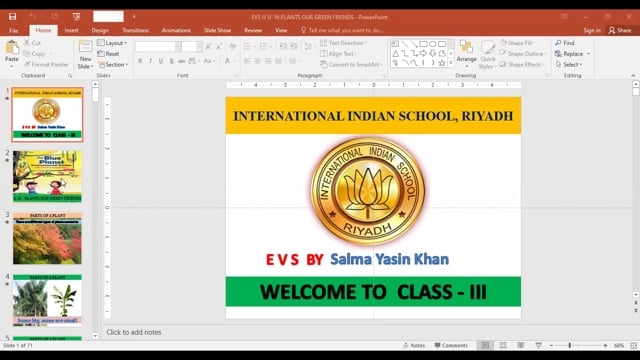640x360 pixels.
Task: Start Slide Show from status bar
Action: (538, 345)
